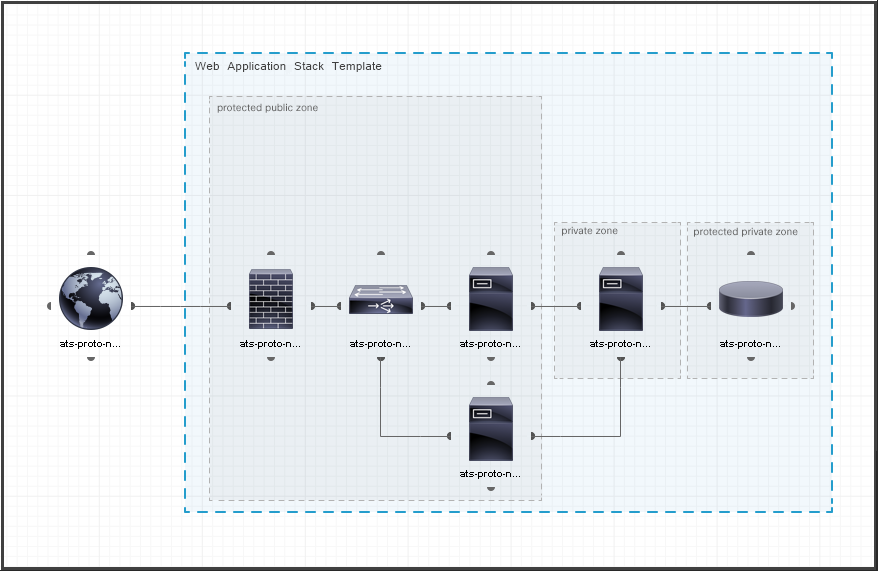Select the server inside private zone
Viewport: 878px width, 571px height.
coord(621,299)
